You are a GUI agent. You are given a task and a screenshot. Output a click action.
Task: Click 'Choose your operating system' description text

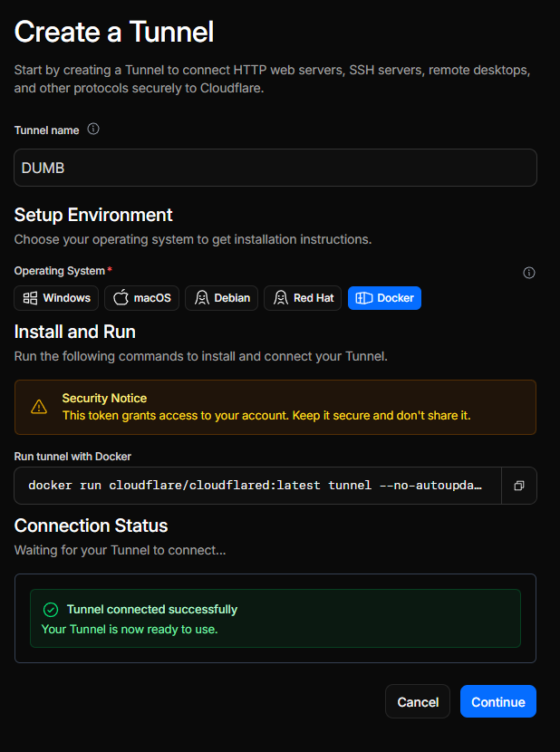click(193, 239)
